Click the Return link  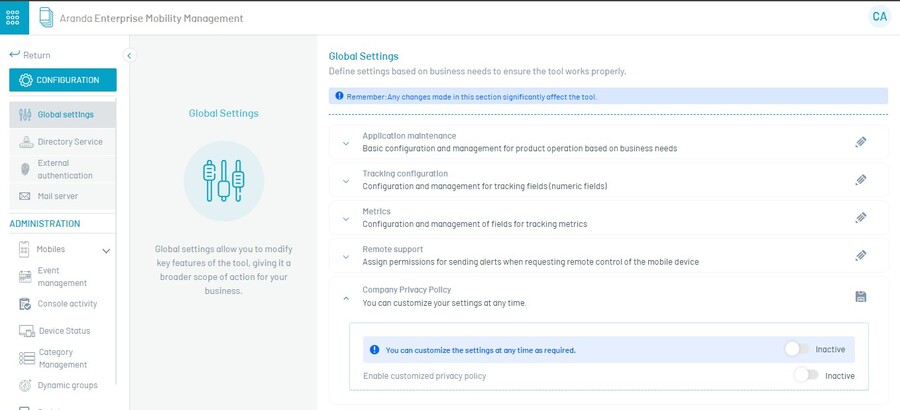30,55
